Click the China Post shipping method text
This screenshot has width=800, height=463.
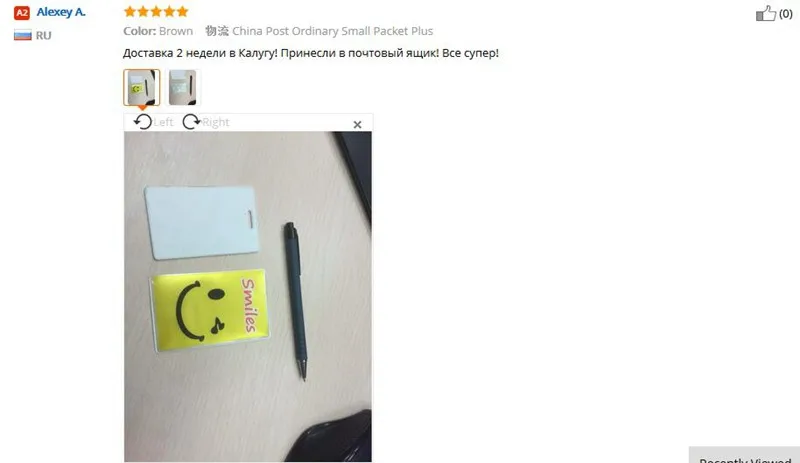click(333, 31)
